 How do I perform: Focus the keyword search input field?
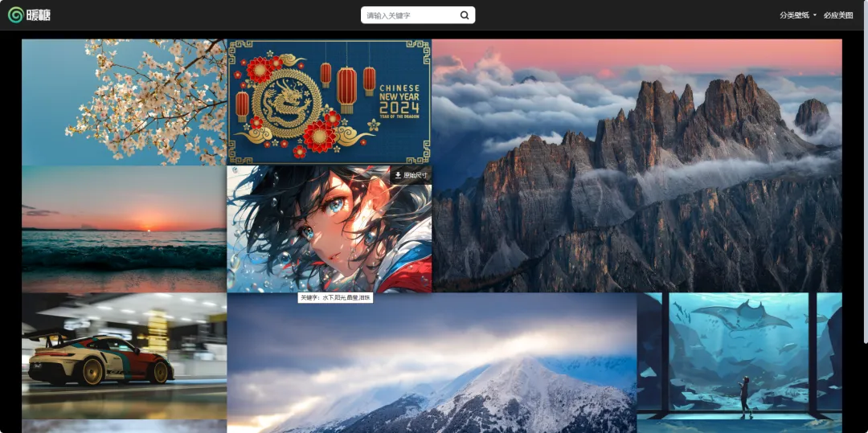411,15
